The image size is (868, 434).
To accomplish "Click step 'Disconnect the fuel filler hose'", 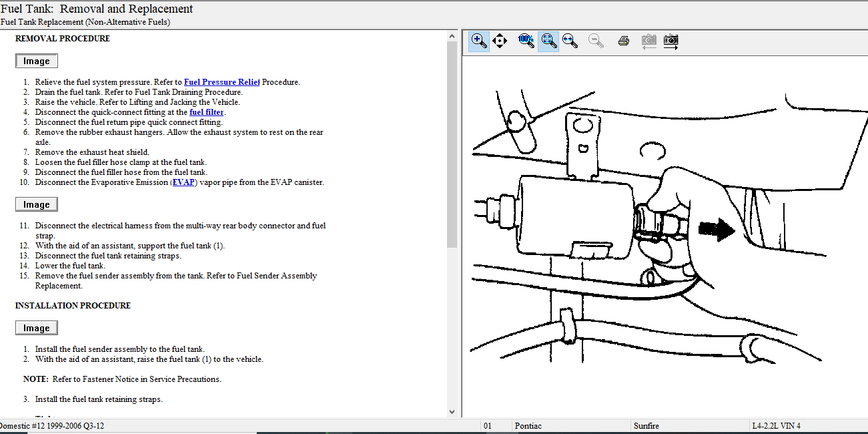I will coord(121,172).
